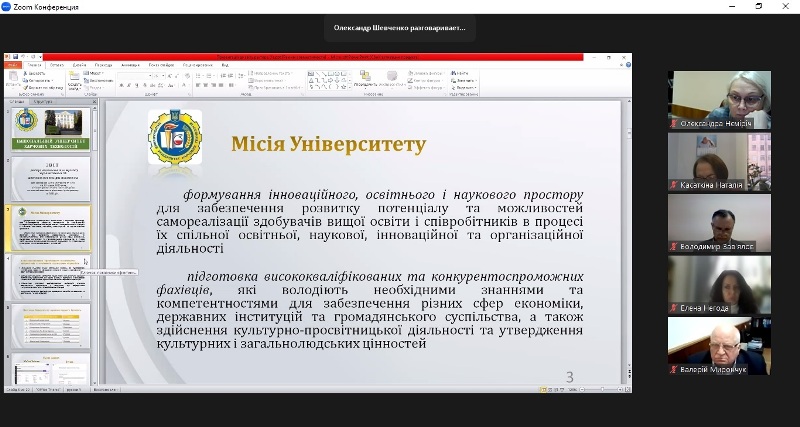Click the Zoom Конференция window icon
Image resolution: width=800 pixels, height=427 pixels.
(6, 7)
